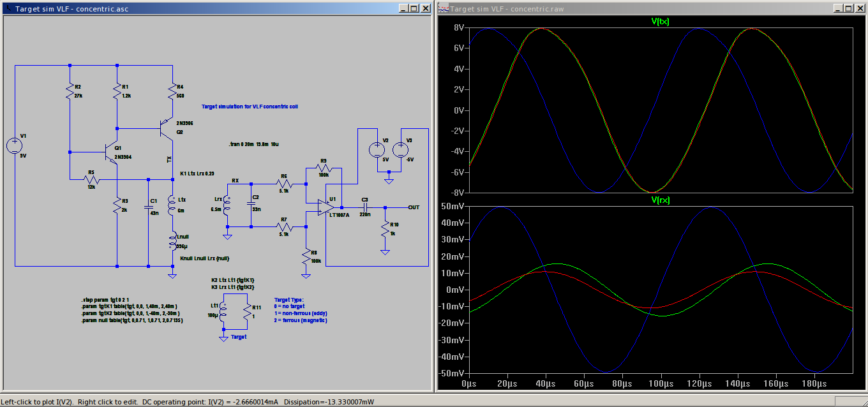The image size is (868, 407).
Task: Select the V3 -5V supply source
Action: [x=400, y=150]
